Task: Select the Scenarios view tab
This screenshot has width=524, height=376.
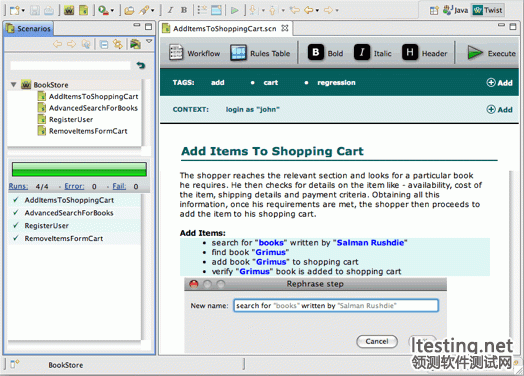Action: tap(29, 29)
